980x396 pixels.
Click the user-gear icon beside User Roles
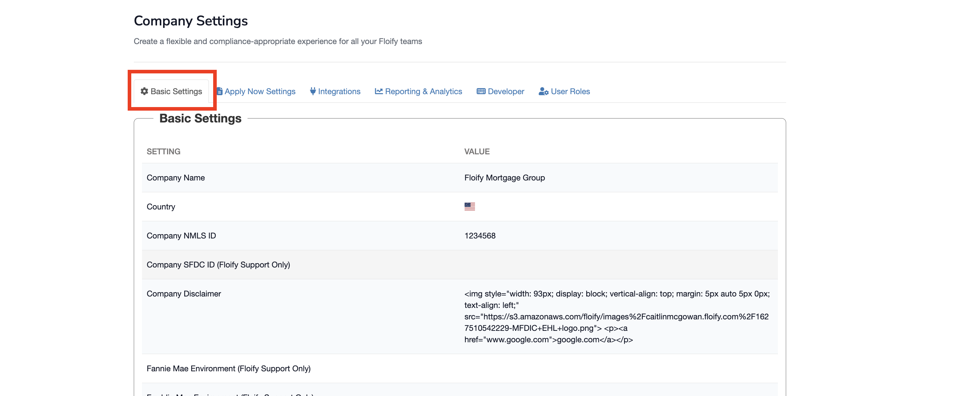coord(543,91)
